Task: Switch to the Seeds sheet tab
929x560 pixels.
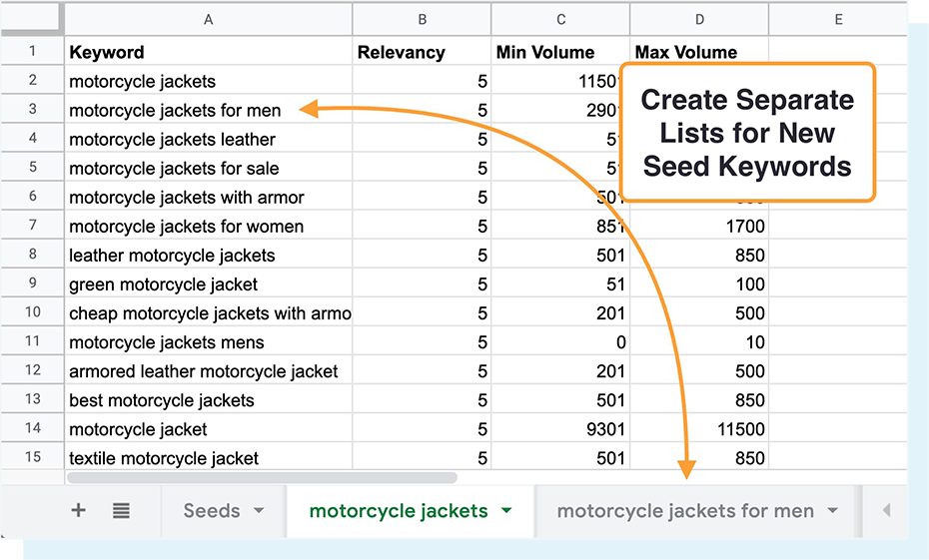Action: pyautogui.click(x=211, y=511)
